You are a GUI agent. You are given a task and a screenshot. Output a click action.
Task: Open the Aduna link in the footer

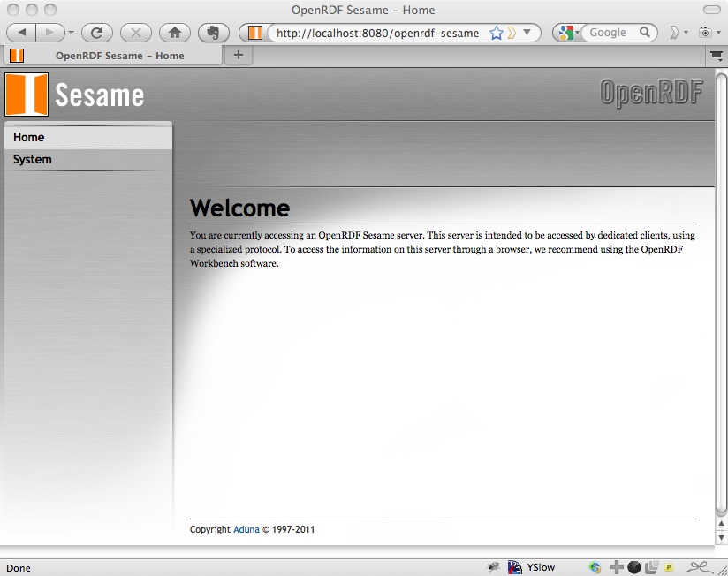[246, 529]
